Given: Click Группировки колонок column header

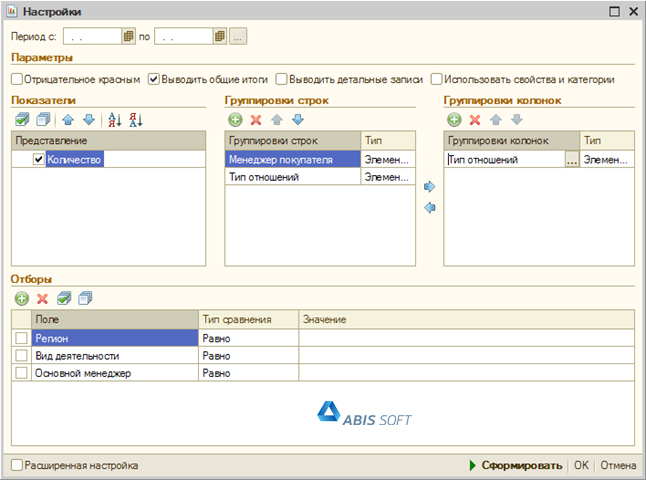Looking at the screenshot, I should (512, 140).
